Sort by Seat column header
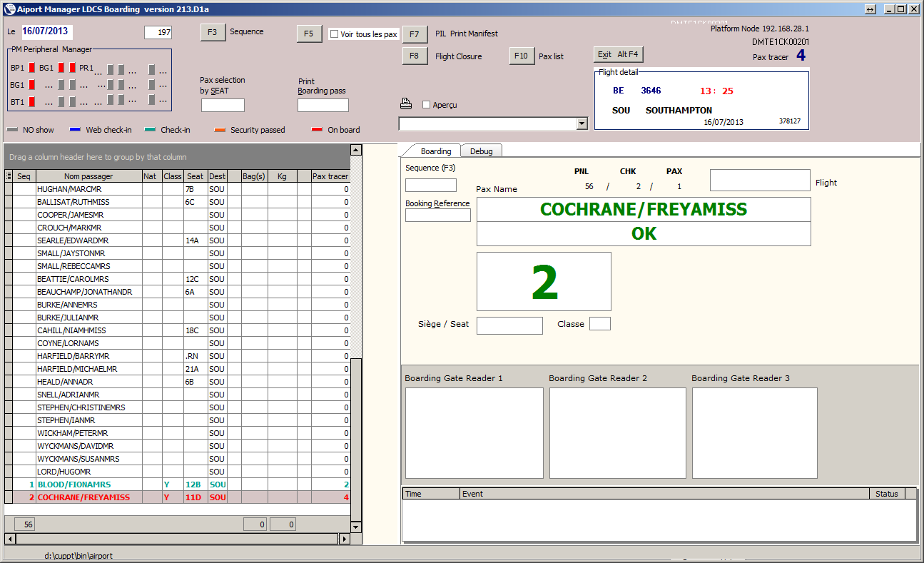 coord(195,176)
